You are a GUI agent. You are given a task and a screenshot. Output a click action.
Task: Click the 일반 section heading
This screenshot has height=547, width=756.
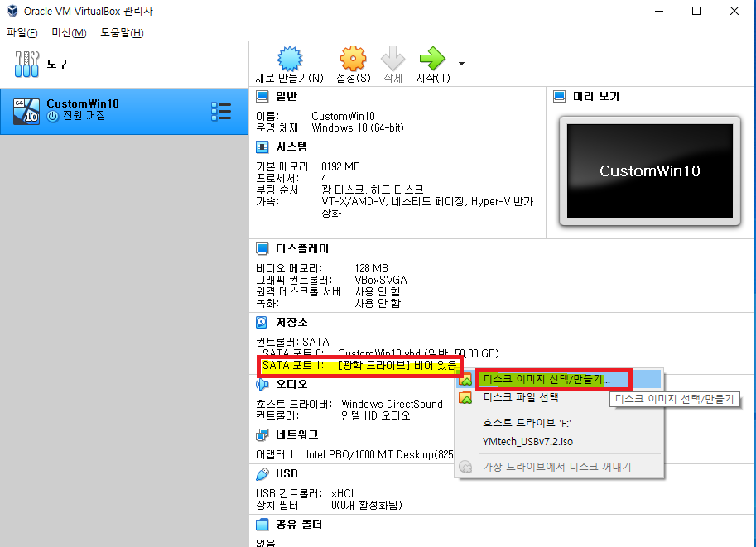point(286,96)
